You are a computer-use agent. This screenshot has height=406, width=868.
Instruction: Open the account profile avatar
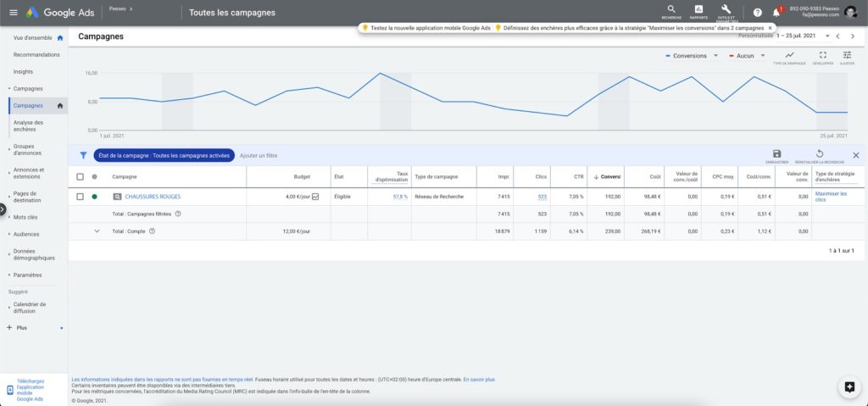click(x=849, y=12)
